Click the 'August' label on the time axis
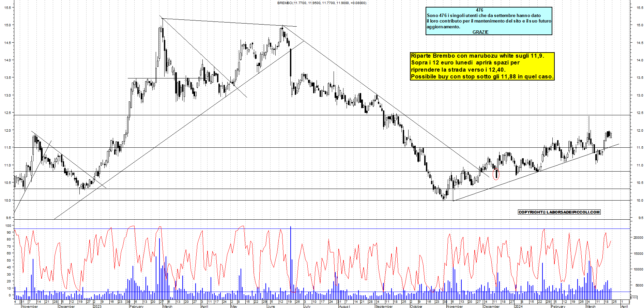 (344, 306)
